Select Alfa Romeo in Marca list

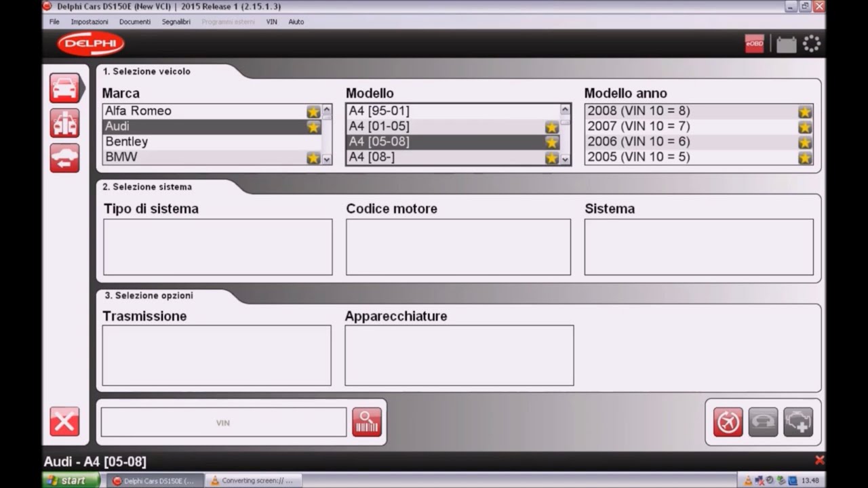212,111
